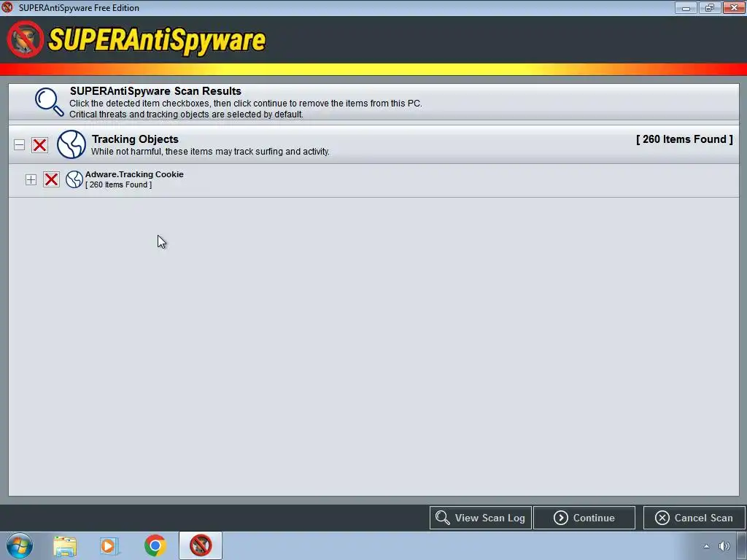Click the Show desktop strip
Image resolution: width=747 pixels, height=560 pixels.
(x=742, y=545)
